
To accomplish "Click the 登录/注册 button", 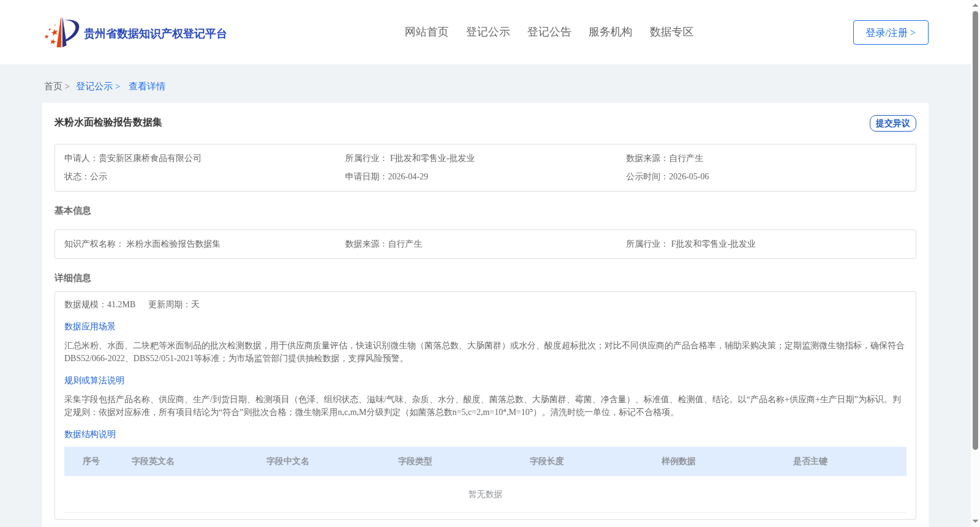I will (891, 32).
